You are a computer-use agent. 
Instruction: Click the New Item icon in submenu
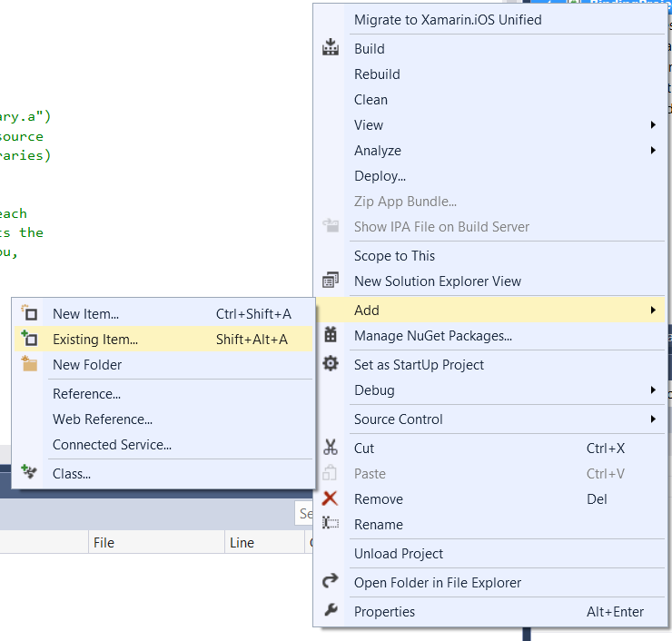29,313
